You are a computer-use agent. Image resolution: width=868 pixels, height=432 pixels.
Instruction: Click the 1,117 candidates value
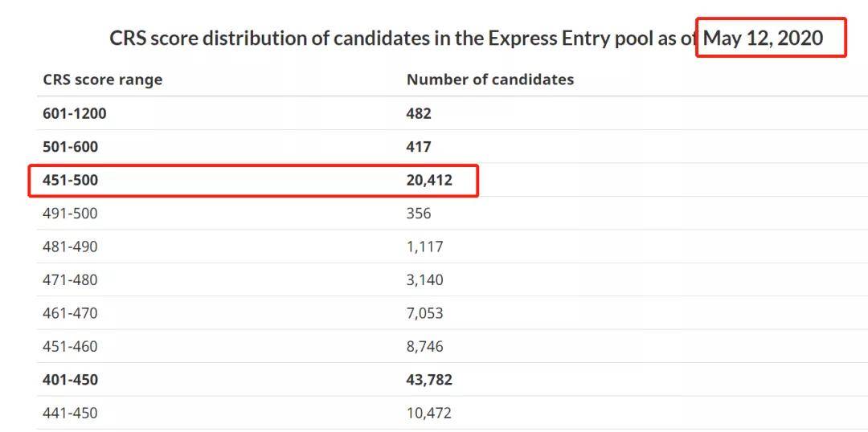pyautogui.click(x=424, y=247)
